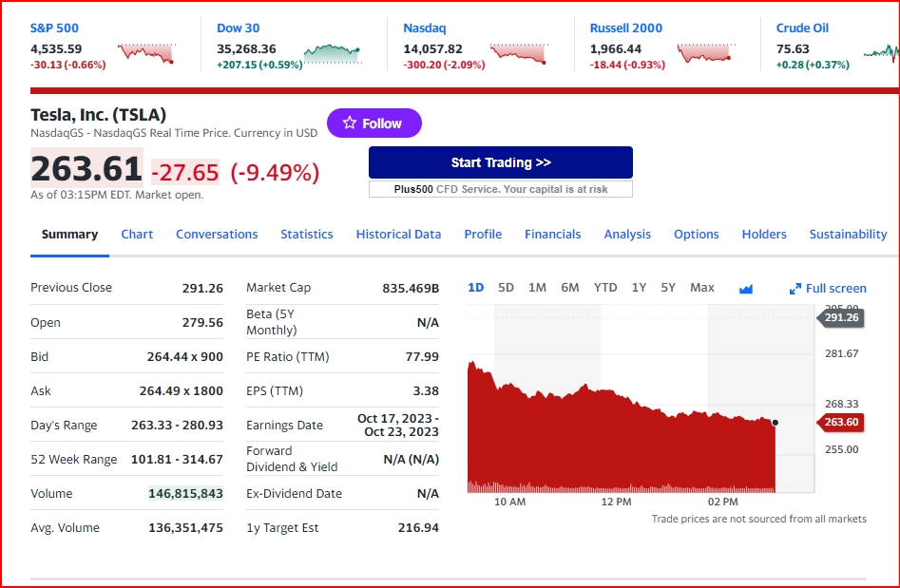Image resolution: width=900 pixels, height=588 pixels.
Task: Click the Full screen expand arrows icon
Action: 795,289
